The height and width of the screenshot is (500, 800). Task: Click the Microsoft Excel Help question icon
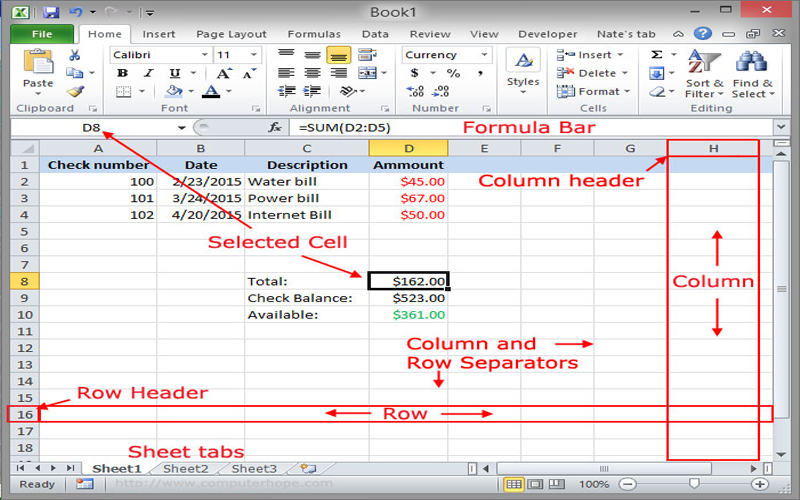tap(703, 34)
